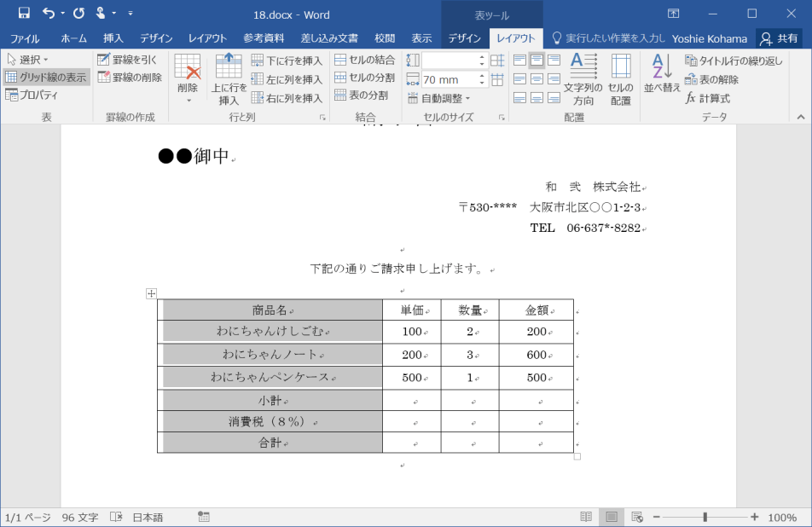Increase the column width with up stepper

tap(482, 76)
